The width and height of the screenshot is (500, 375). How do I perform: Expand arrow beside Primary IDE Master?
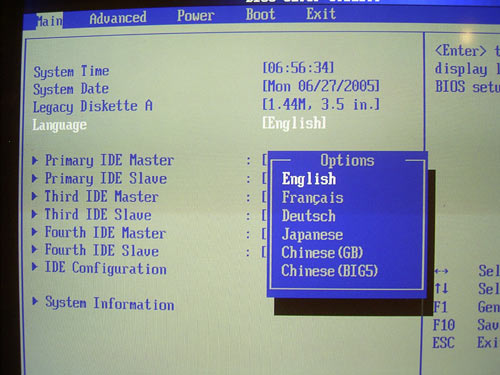coord(35,160)
